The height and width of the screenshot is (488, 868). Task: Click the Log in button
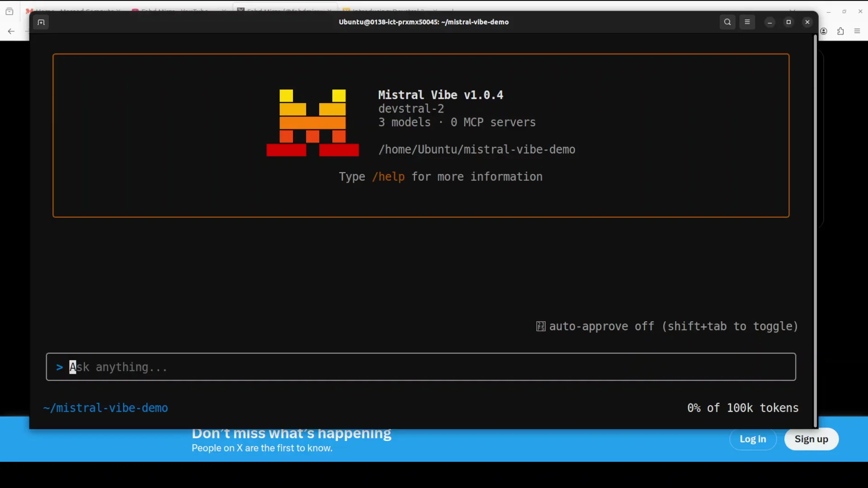click(753, 439)
